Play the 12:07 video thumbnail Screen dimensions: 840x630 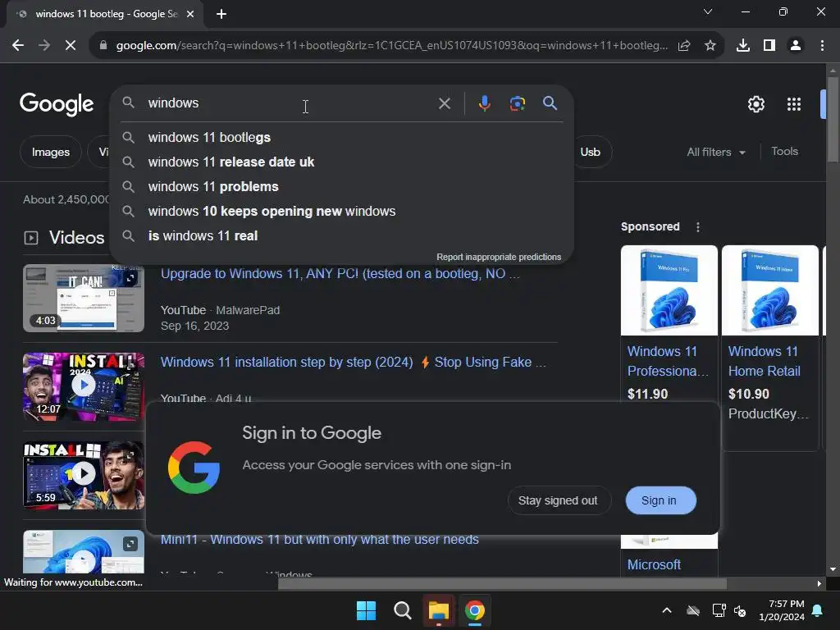84,386
